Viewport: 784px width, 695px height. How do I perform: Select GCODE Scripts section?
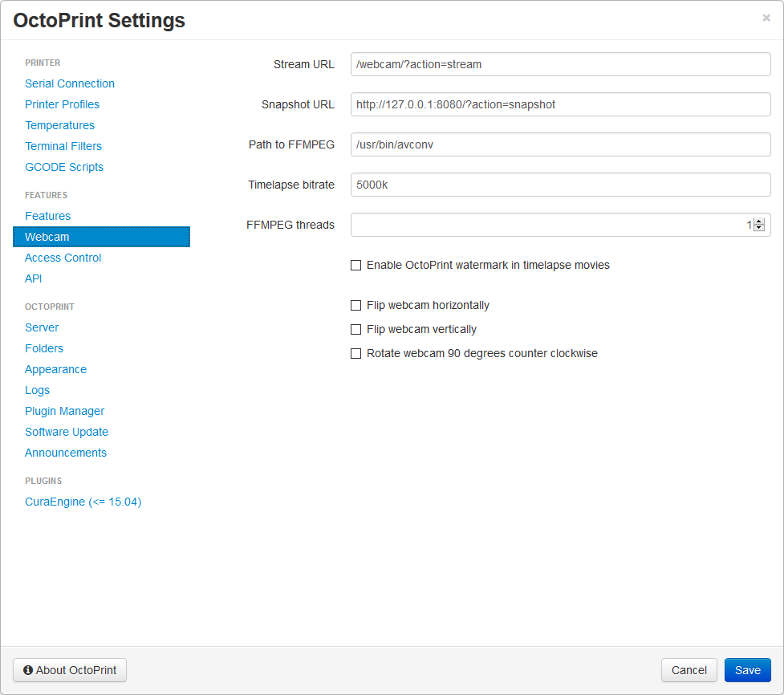64,167
